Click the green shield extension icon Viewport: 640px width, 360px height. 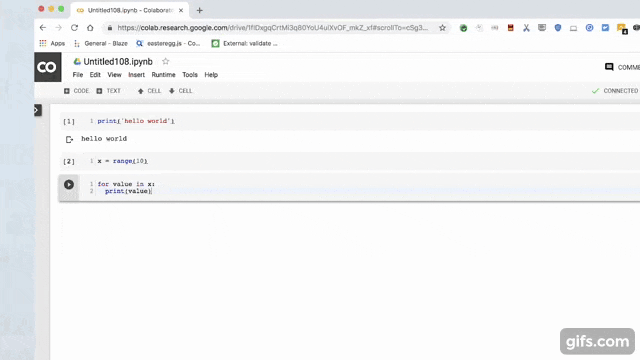click(463, 28)
